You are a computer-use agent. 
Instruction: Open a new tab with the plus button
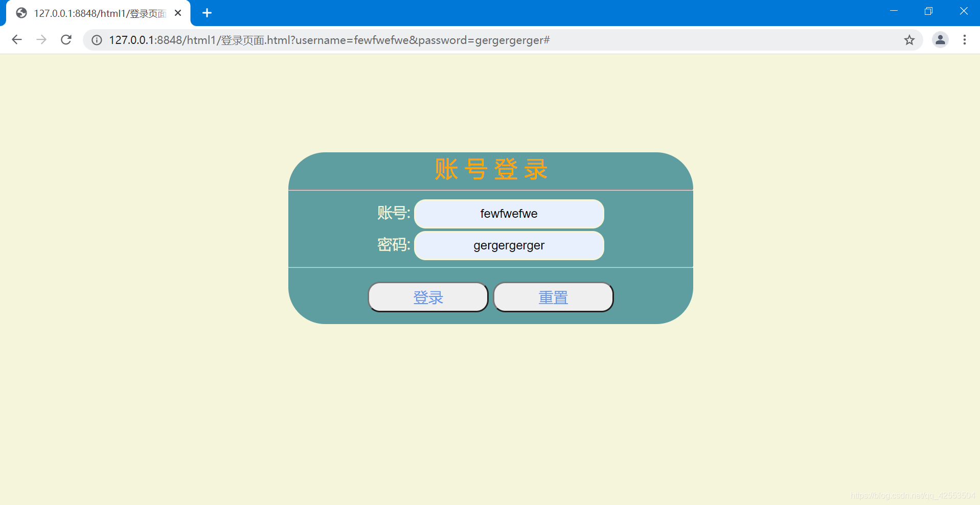pos(207,13)
